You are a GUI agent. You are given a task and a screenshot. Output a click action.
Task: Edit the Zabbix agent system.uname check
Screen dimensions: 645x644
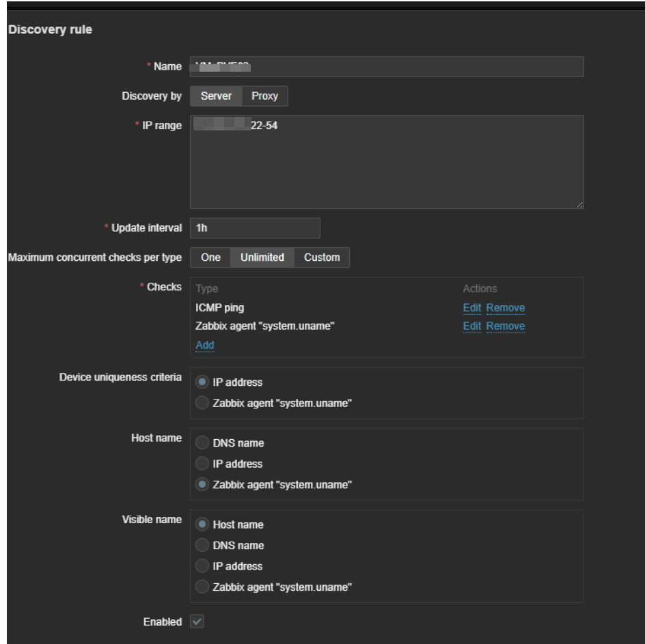472,326
